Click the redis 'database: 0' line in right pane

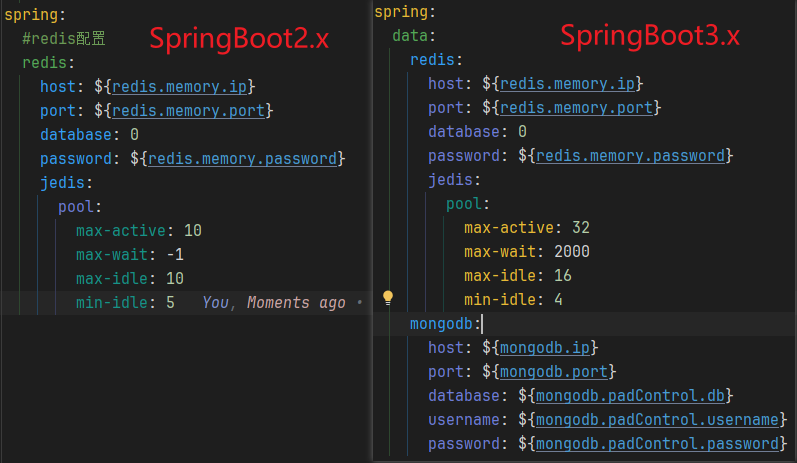477,132
